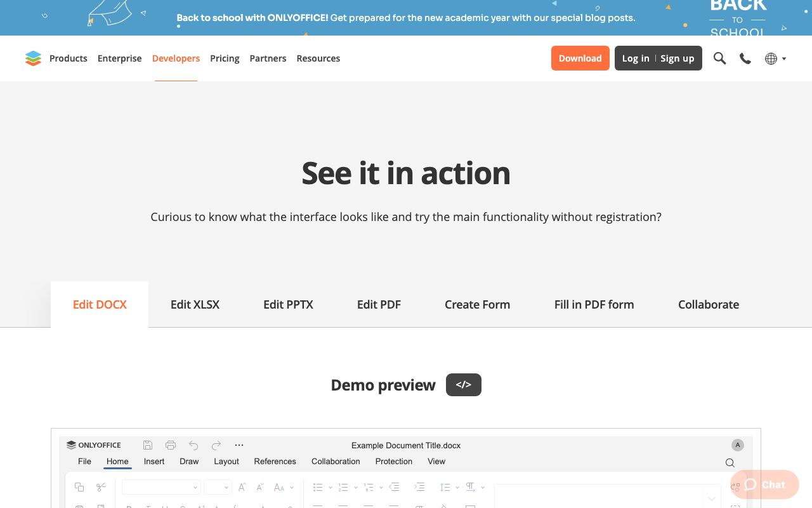Open the editor's File tab
The image size is (812, 508).
click(x=84, y=462)
